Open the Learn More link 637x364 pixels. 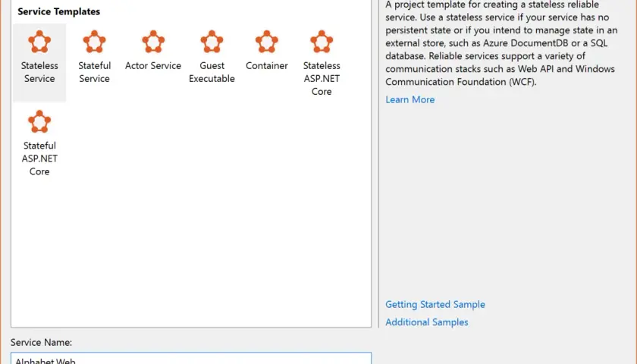[410, 99]
